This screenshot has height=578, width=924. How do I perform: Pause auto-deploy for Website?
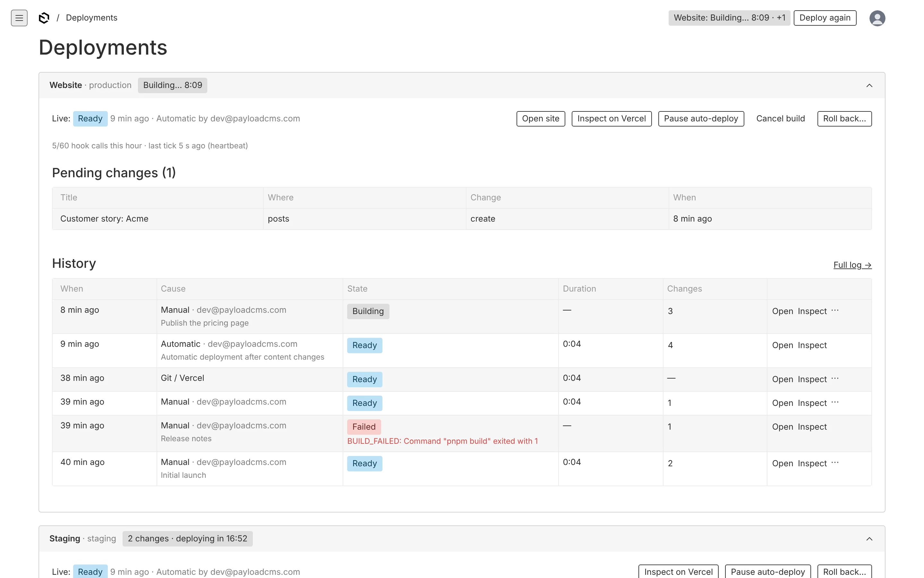(701, 118)
